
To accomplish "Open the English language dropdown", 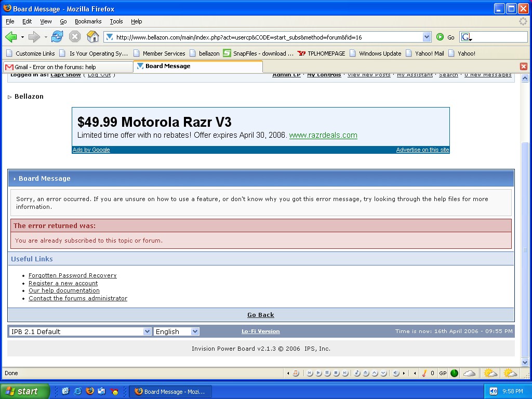I will point(177,331).
